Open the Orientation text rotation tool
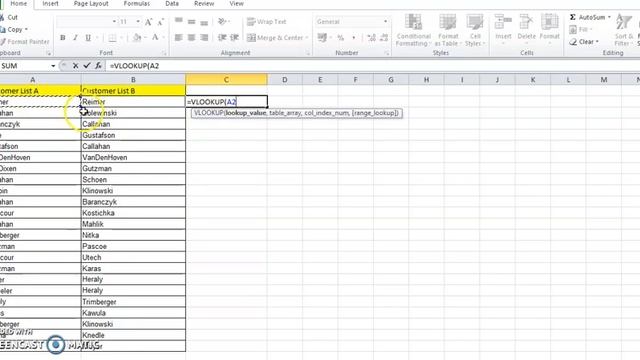640x360 pixels. point(222,21)
